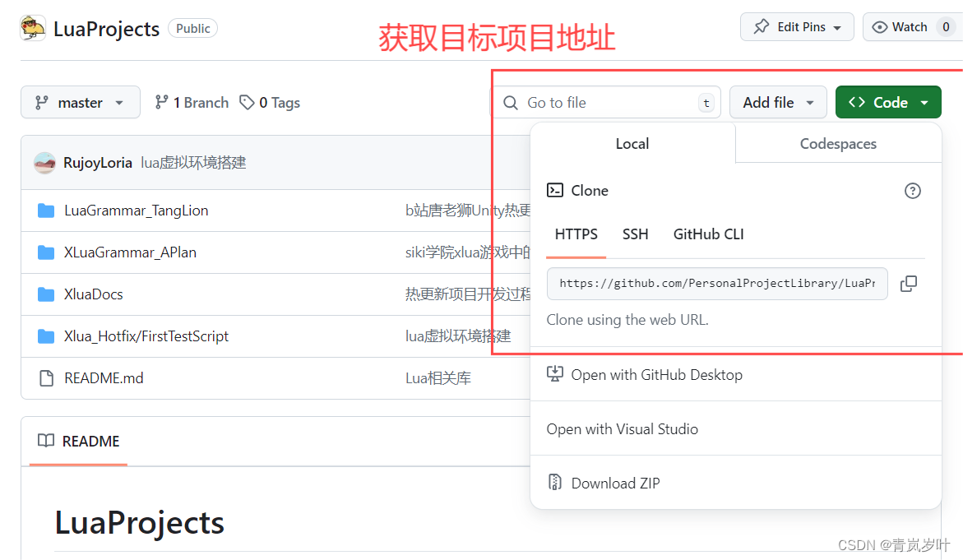This screenshot has width=963, height=560.
Task: Click the Public visibility badge
Action: point(192,28)
